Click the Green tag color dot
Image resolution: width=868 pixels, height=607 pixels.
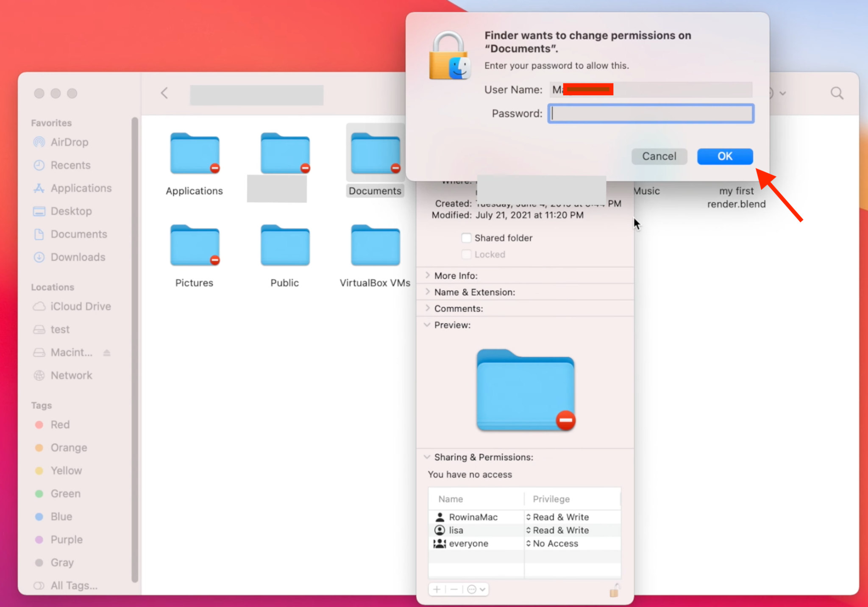(x=39, y=493)
